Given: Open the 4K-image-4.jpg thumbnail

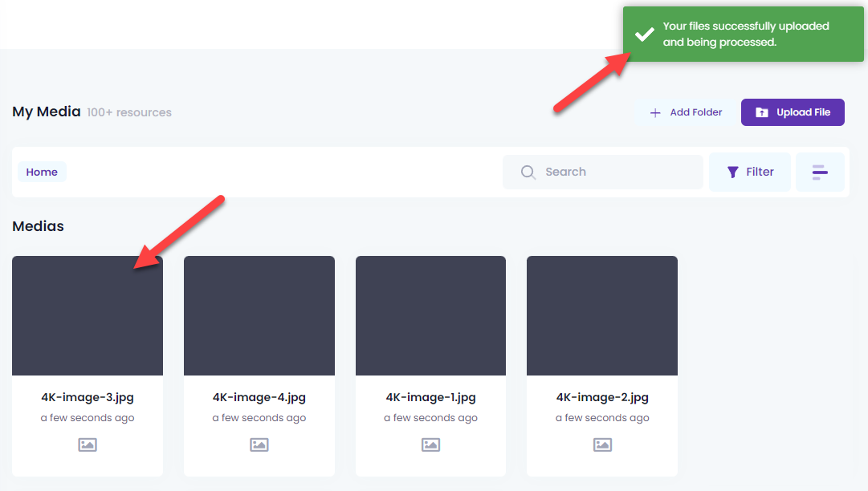Looking at the screenshot, I should click(x=259, y=316).
